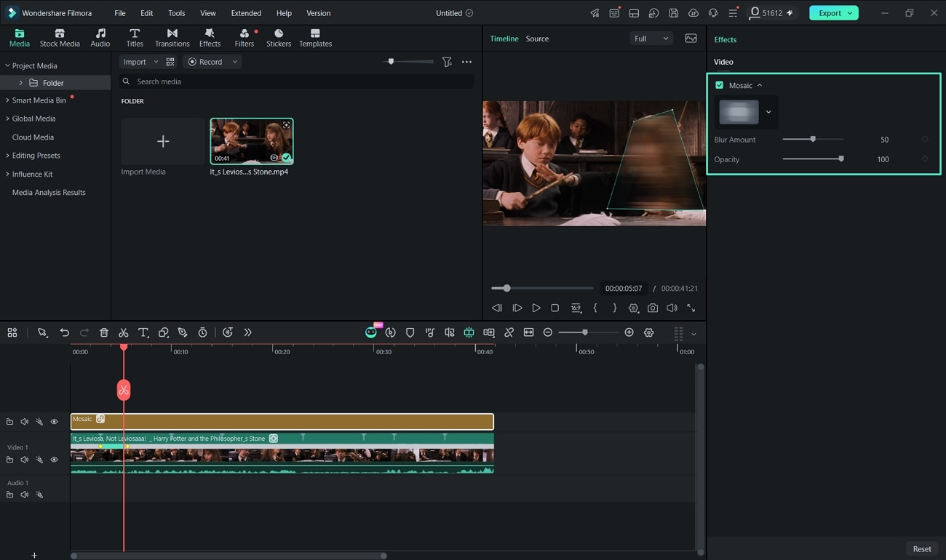Screen dimensions: 946x560
Task: Adjust the Blur Amount slider
Action: (814, 139)
